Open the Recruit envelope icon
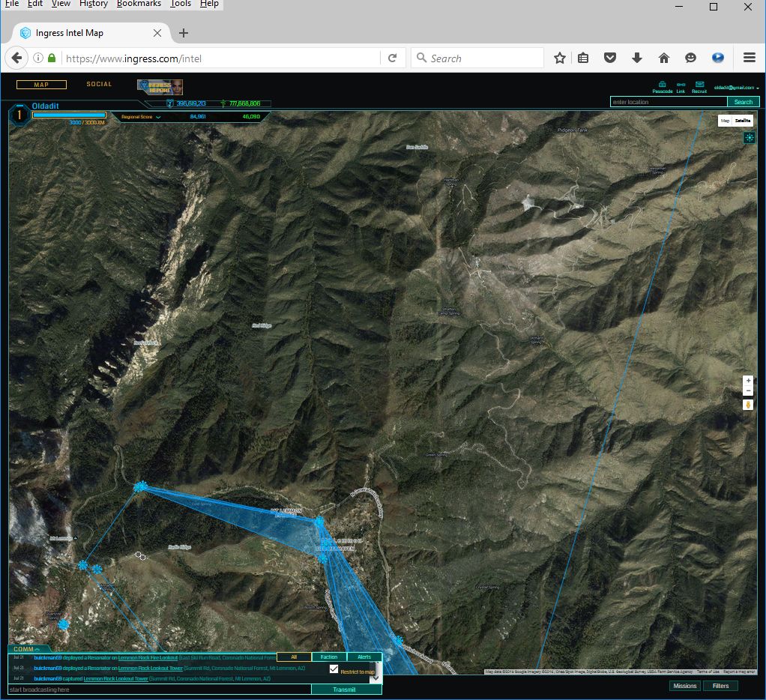Screen dimensions: 766x700 699,85
